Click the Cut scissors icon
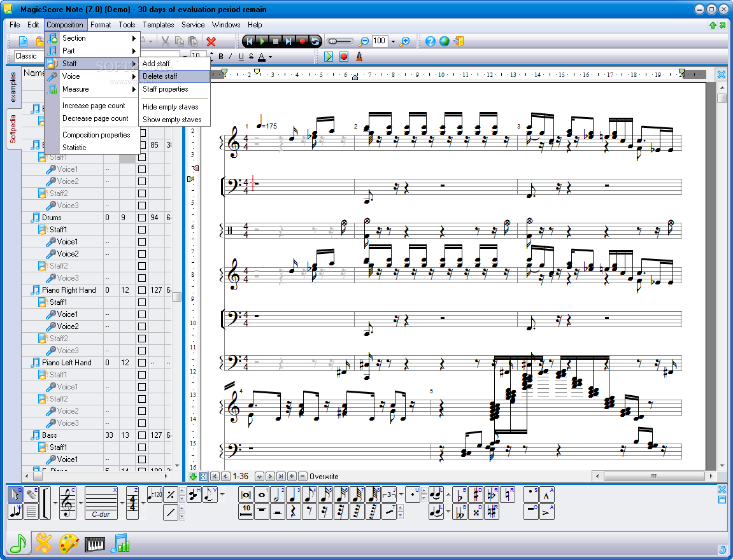 click(165, 41)
